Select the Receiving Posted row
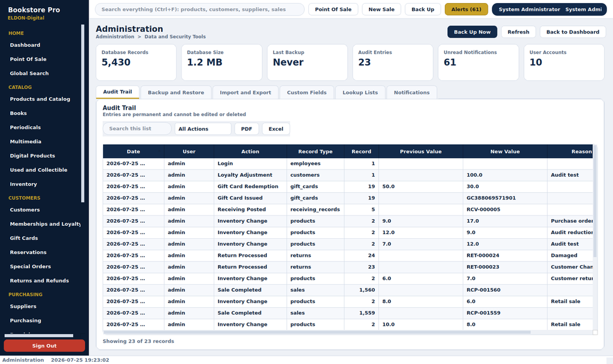The width and height of the screenshot is (613, 364). click(348, 209)
